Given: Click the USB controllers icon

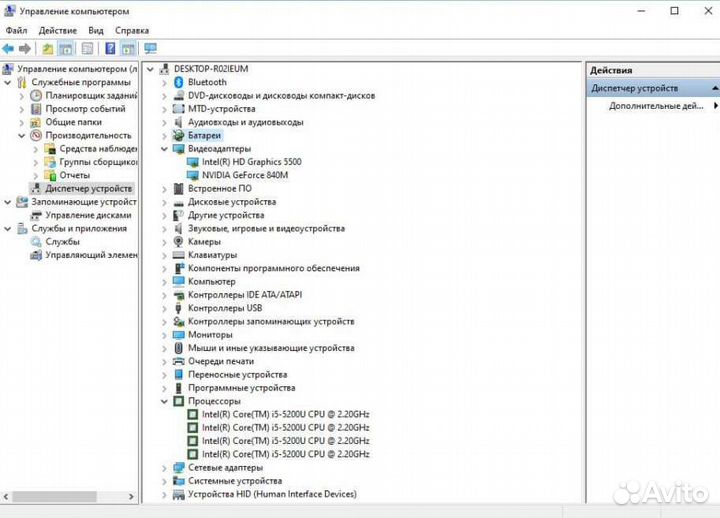Looking at the screenshot, I should [179, 308].
